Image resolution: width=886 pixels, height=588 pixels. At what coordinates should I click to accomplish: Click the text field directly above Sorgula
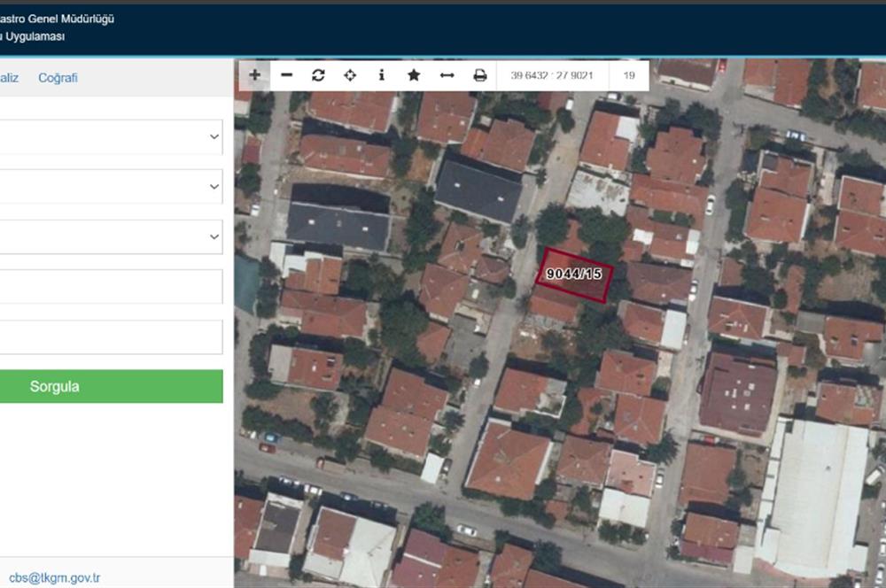110,337
